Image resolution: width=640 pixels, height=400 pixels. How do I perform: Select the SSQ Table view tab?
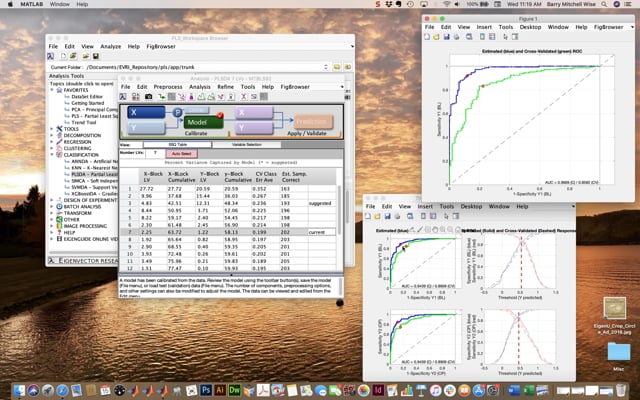(178, 144)
